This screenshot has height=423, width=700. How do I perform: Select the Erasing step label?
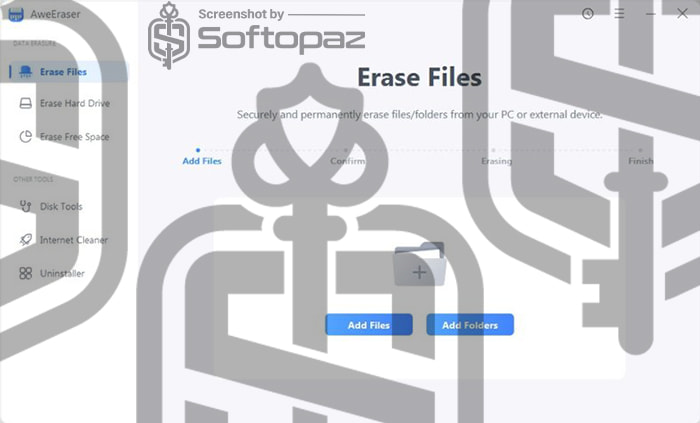pyautogui.click(x=496, y=161)
